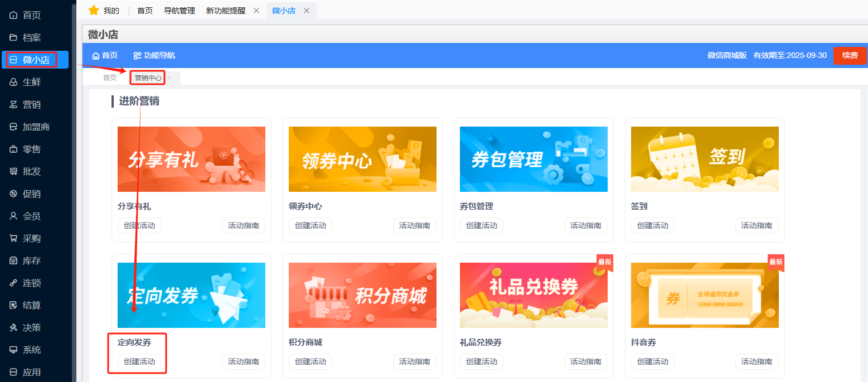
Task: Click the 系统 monitor icon in sidebar
Action: [x=13, y=350]
